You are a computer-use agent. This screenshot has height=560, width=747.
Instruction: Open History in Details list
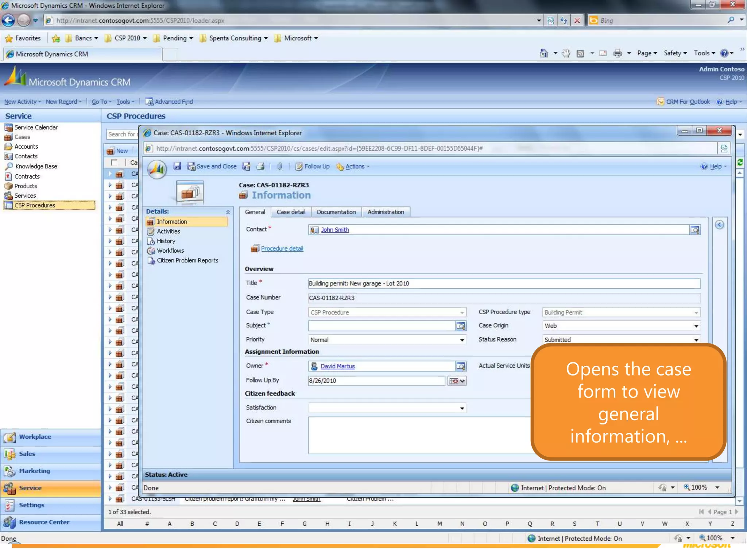click(166, 241)
